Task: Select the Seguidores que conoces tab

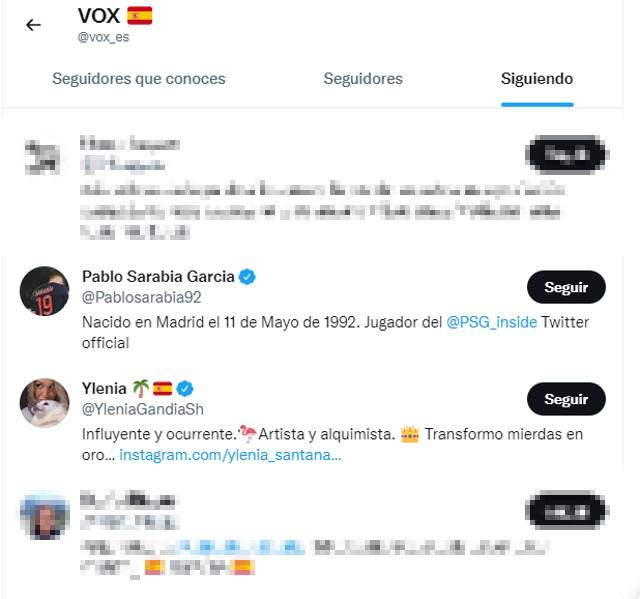Action: point(139,79)
